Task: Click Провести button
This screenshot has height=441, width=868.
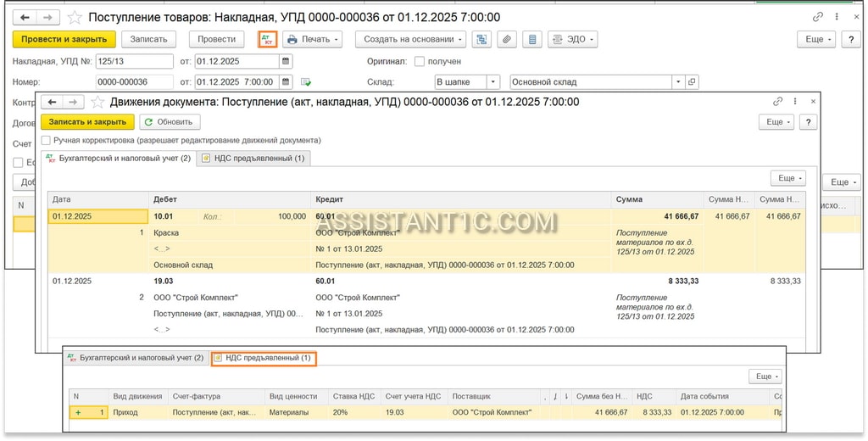Action: (216, 39)
